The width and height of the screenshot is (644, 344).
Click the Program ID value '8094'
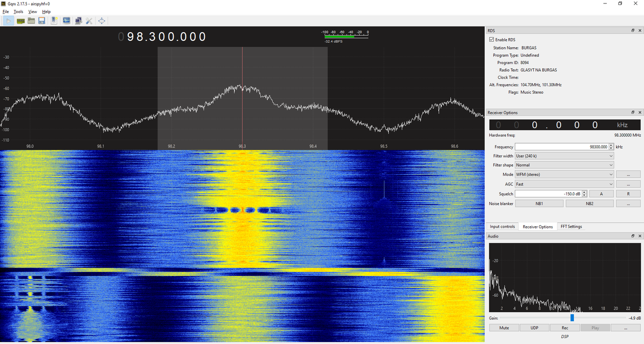525,63
